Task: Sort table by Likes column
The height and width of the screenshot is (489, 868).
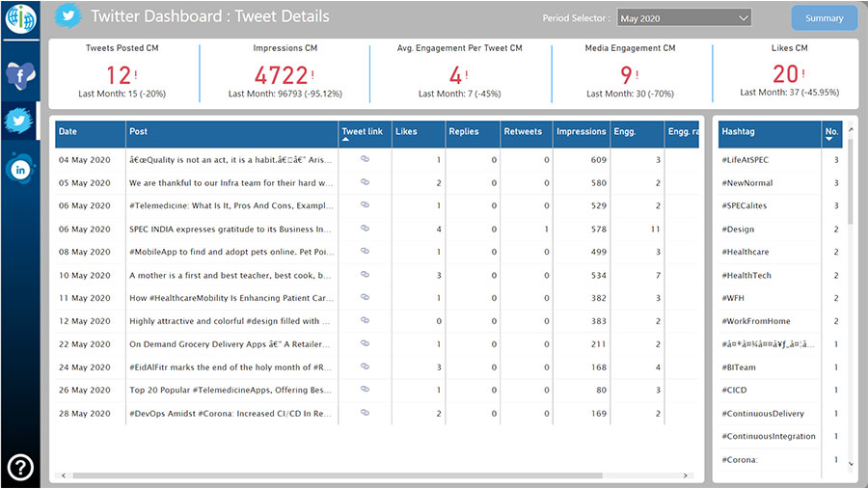Action: [419, 134]
